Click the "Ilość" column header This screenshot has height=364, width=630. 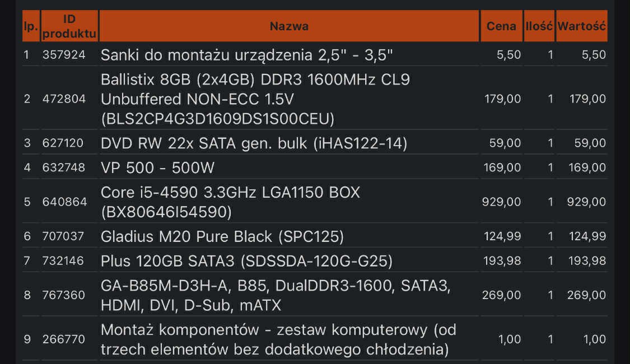539,26
